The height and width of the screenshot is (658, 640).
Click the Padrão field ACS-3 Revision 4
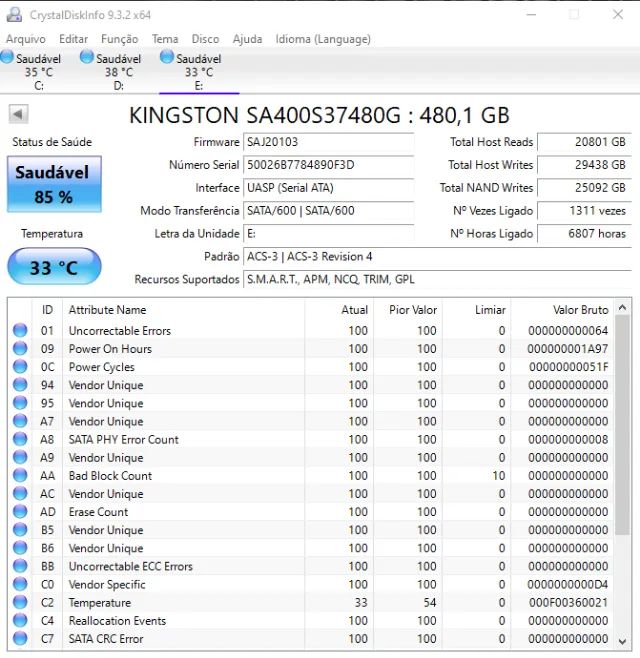[x=437, y=256]
